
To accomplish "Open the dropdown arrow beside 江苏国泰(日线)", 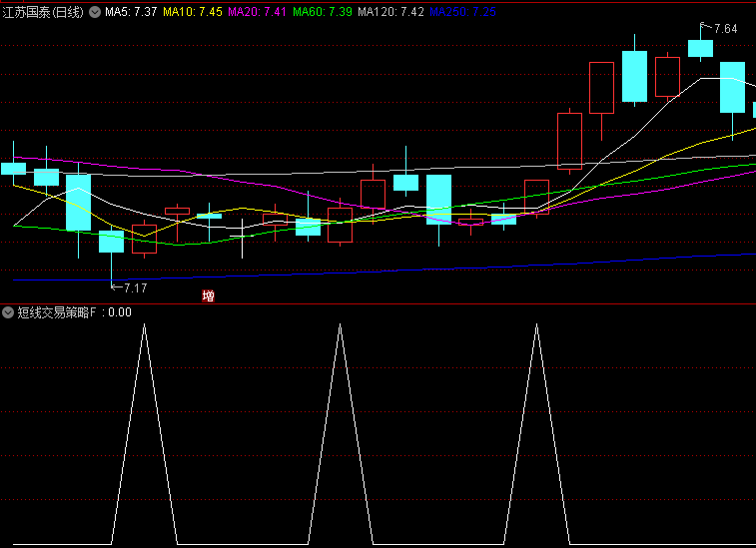I will 95,12.
